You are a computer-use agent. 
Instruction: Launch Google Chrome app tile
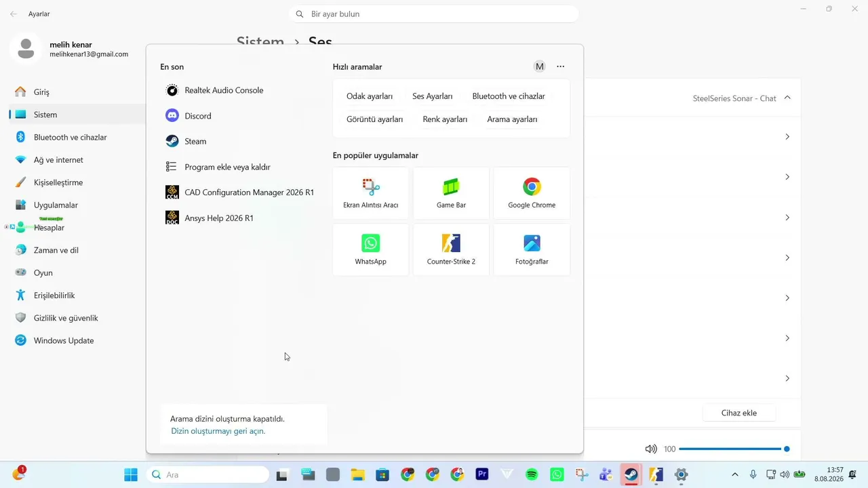point(532,193)
